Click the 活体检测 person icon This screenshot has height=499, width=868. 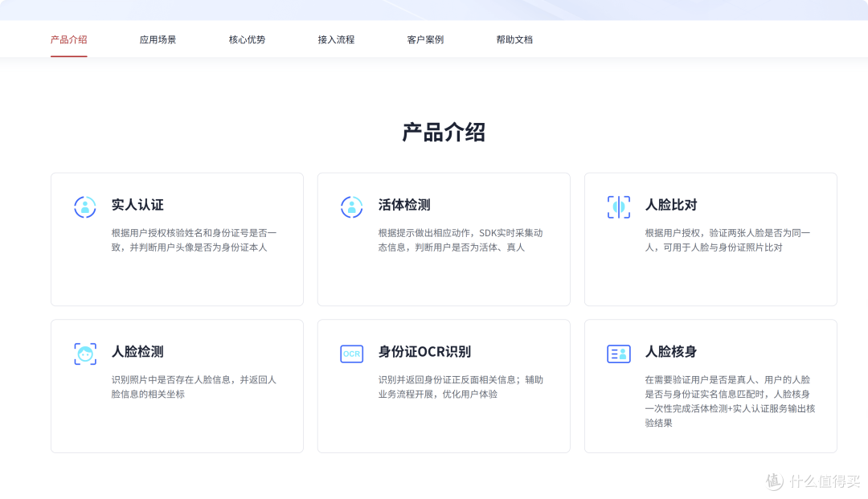351,207
